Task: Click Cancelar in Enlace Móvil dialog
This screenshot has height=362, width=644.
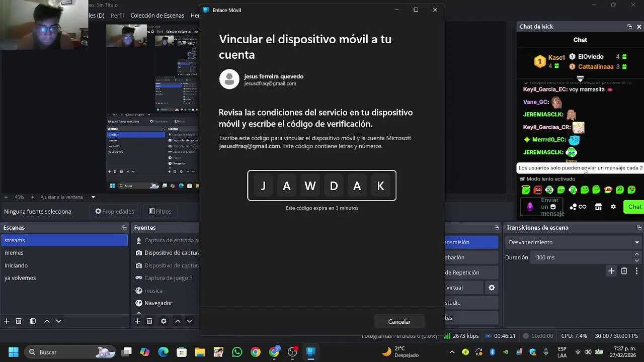Action: pos(399,322)
